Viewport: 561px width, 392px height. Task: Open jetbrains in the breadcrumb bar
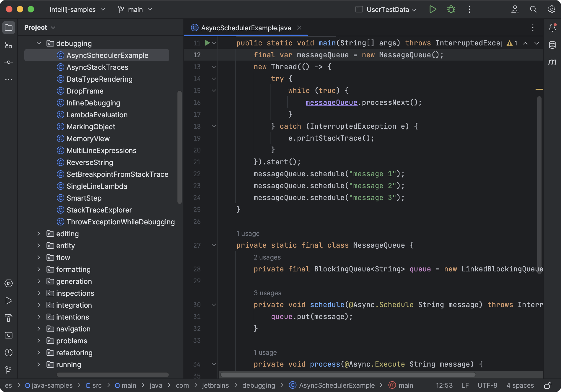click(215, 385)
